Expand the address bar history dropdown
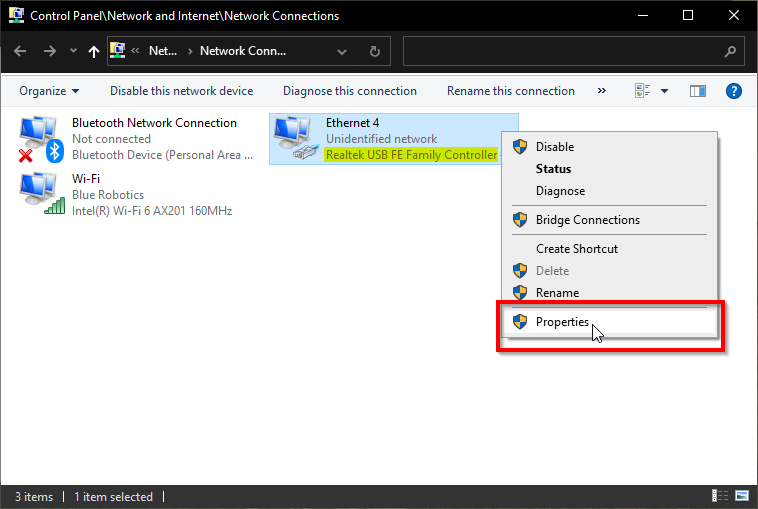 342,51
